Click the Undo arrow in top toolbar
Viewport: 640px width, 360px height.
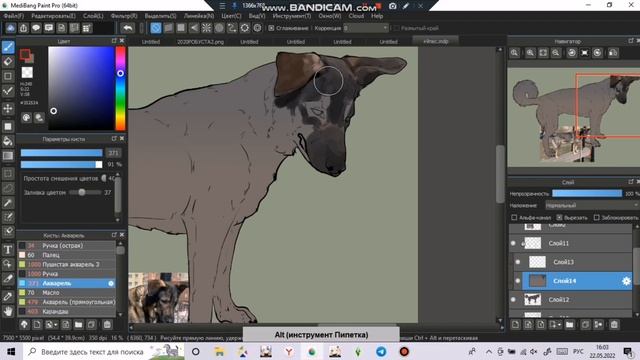(x=127, y=28)
